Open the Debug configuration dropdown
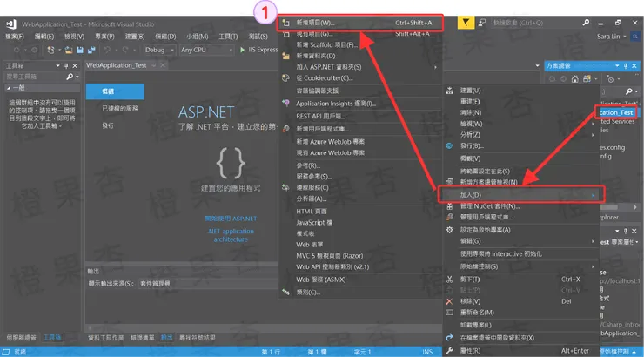Viewport: 644px width, 357px height. 159,50
